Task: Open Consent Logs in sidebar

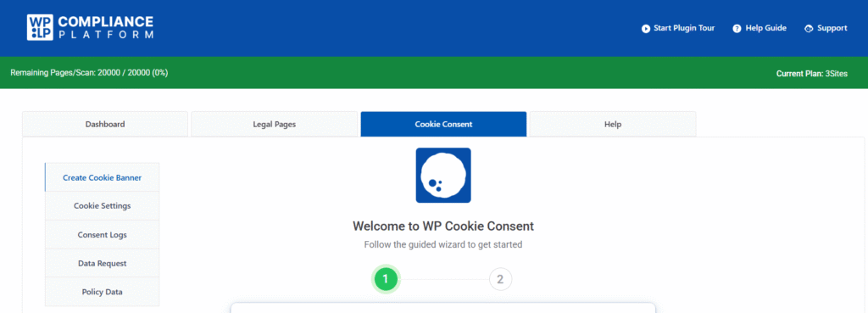Action: [102, 234]
